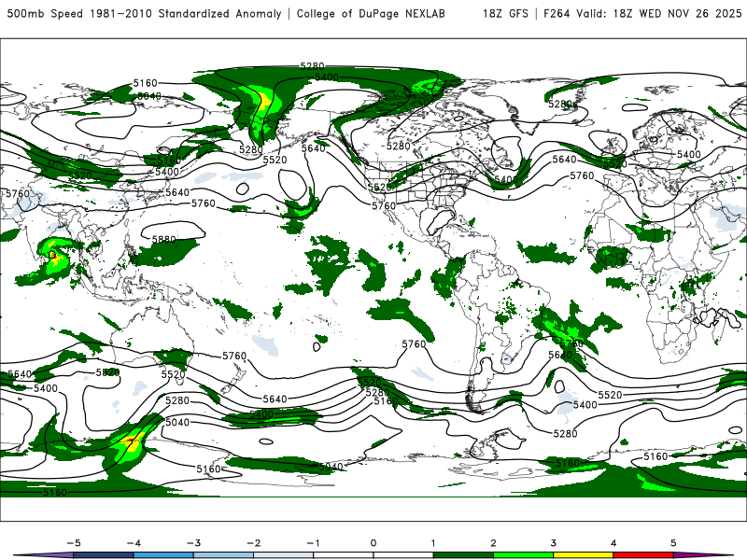The image size is (747, 560).
Task: Click the pale blue -2 to -1 colorbar segment
Action: [284, 555]
